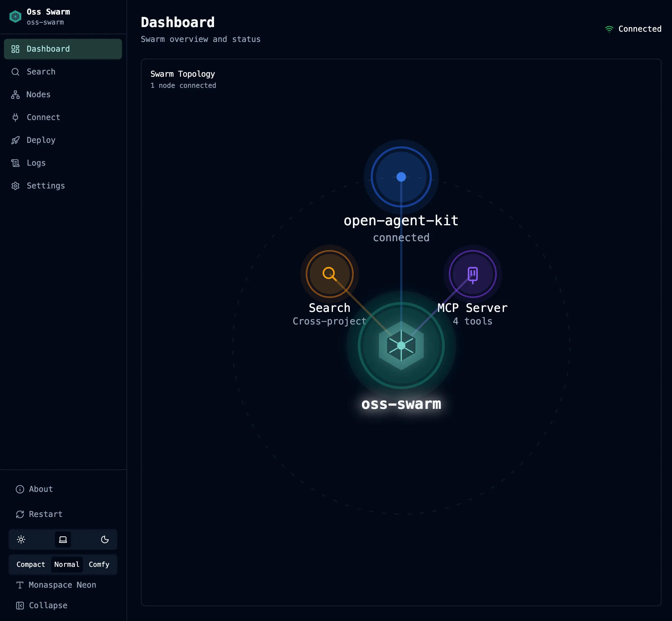The image size is (672, 621).
Task: Open the Deploy rocket icon in sidebar
Action: tap(15, 140)
